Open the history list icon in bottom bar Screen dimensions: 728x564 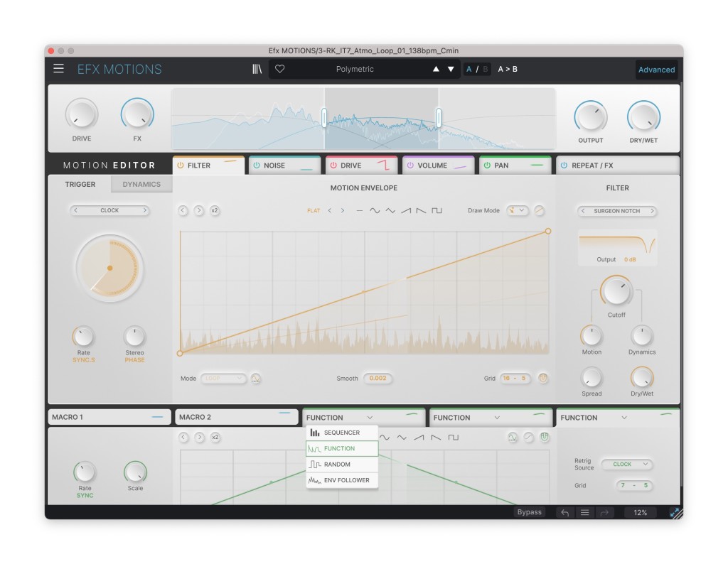(584, 512)
